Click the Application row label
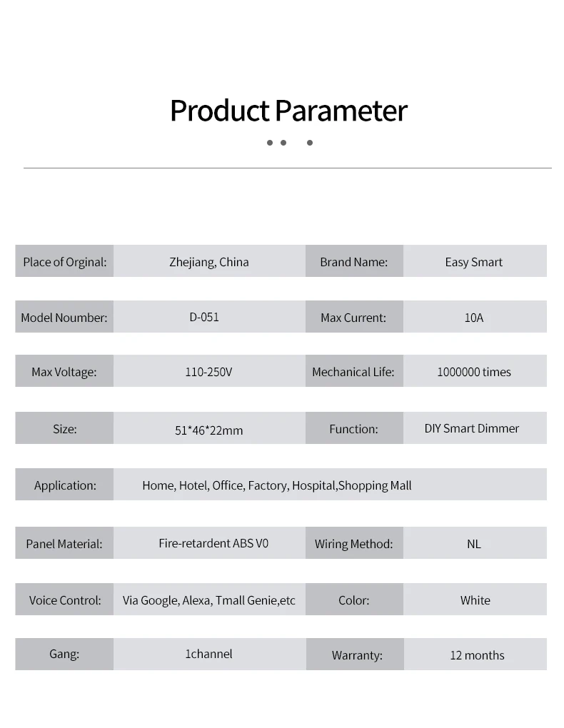This screenshot has width=564, height=728. tap(64, 485)
